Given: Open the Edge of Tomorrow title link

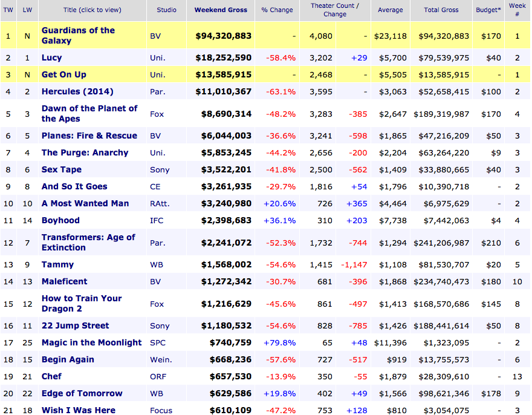Looking at the screenshot, I should pos(82,393).
